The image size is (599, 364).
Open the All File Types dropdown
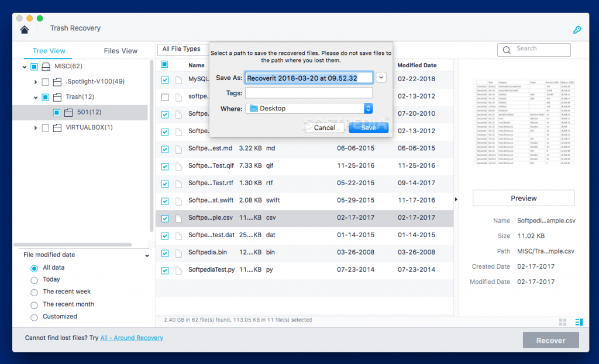[x=184, y=49]
